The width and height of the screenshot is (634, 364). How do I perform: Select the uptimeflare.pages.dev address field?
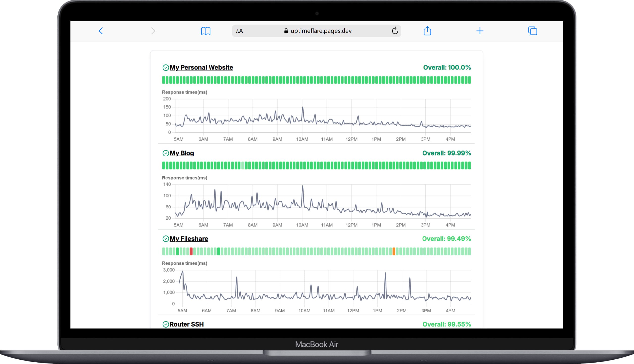(316, 31)
